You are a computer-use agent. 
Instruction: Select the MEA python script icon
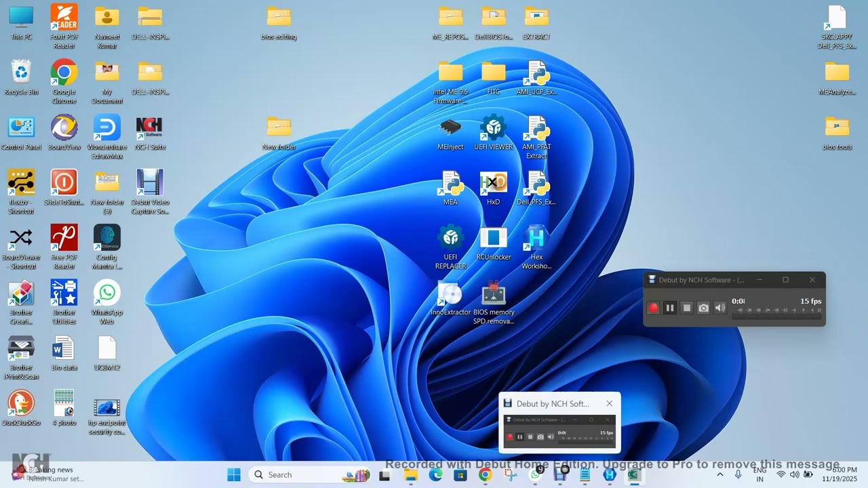(x=450, y=187)
